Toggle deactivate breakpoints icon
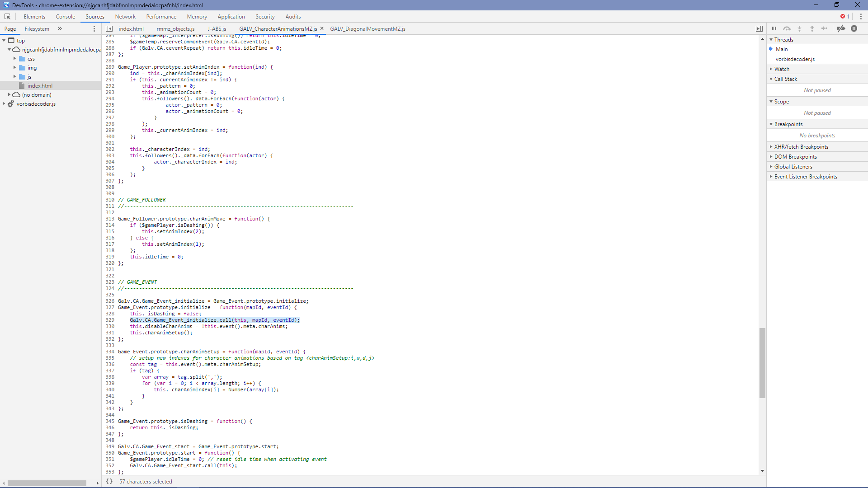 point(841,28)
